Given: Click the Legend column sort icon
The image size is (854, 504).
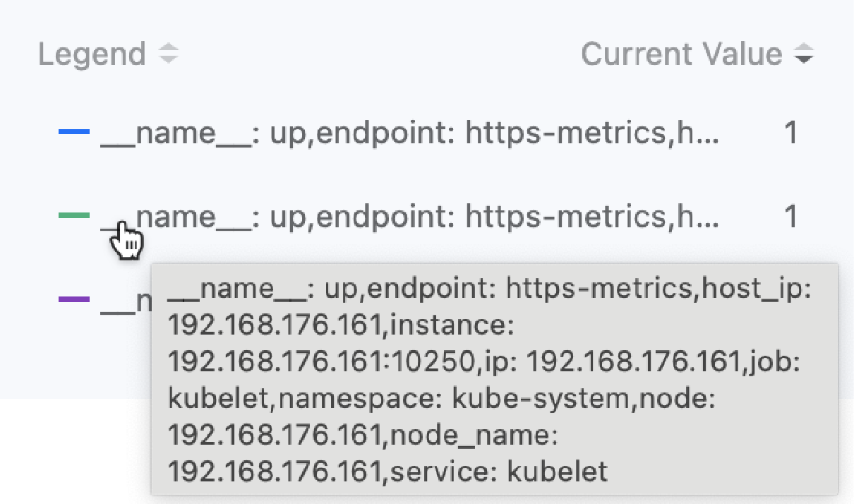Looking at the screenshot, I should tap(169, 54).
